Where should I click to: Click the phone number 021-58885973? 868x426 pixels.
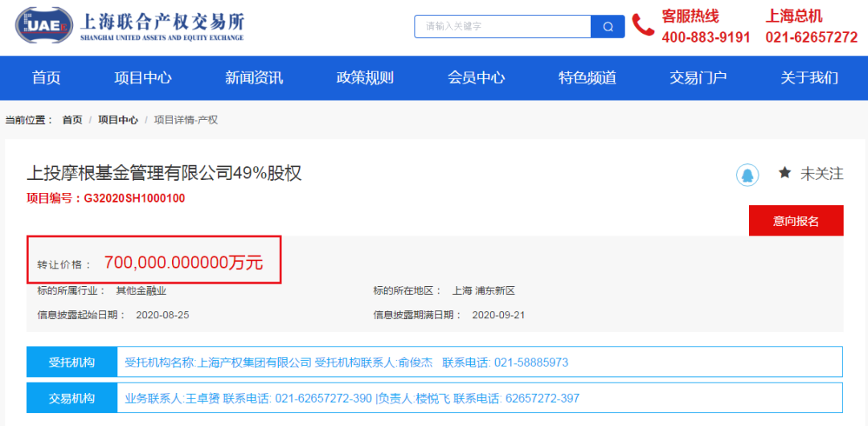pos(531,363)
